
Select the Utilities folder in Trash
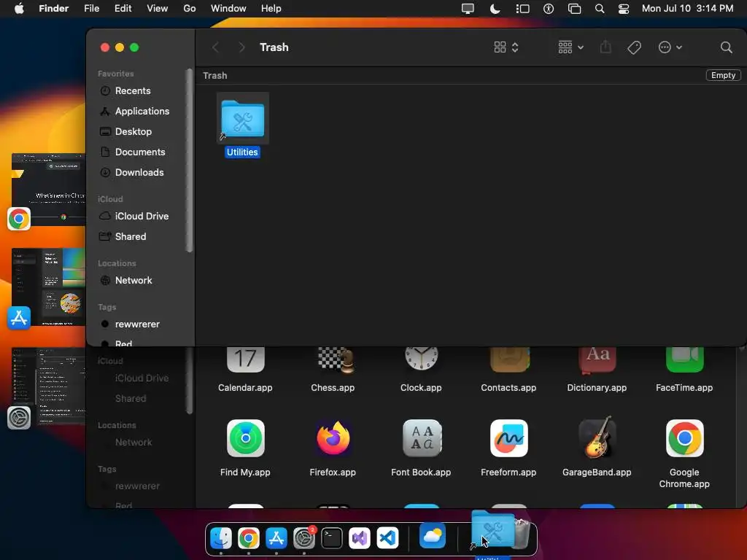[x=242, y=125]
